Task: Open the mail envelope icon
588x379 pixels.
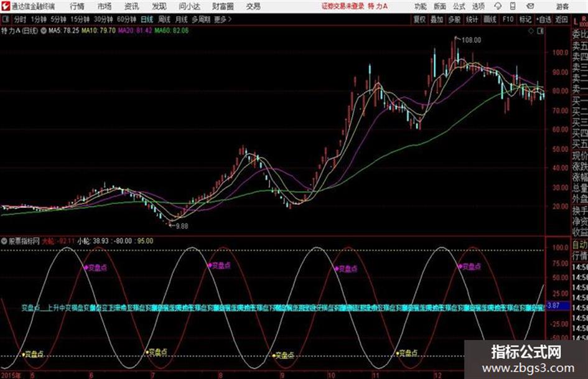Action: pyautogui.click(x=530, y=6)
